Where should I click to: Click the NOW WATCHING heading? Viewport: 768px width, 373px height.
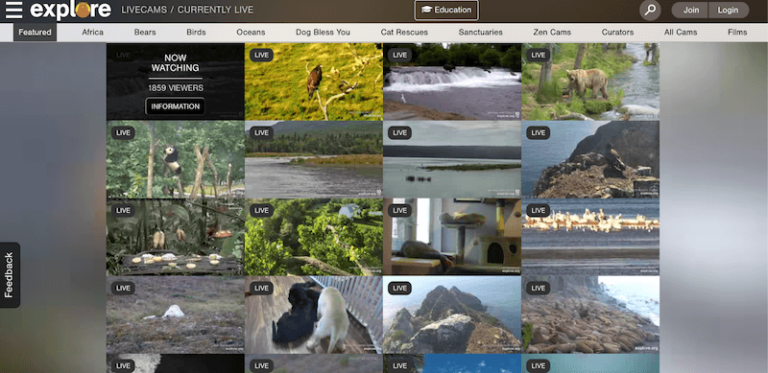point(175,63)
